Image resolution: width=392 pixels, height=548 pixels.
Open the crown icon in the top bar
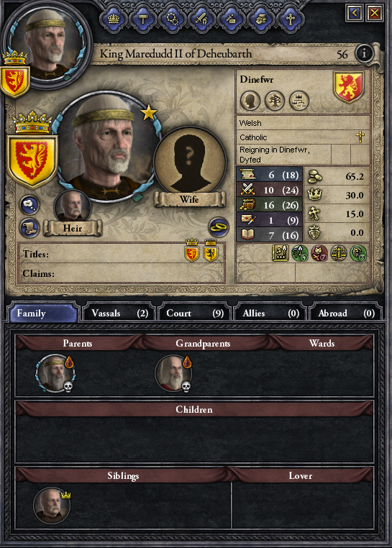pos(114,19)
